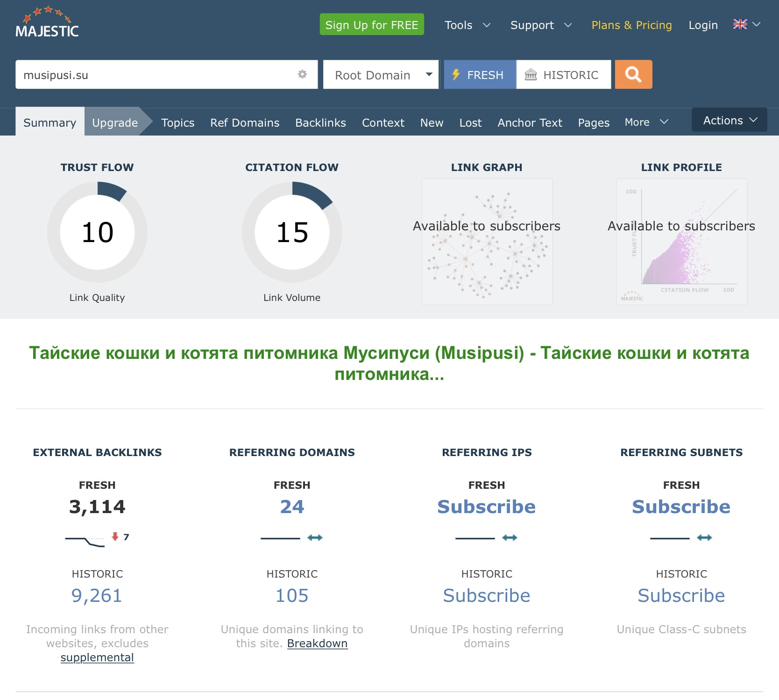This screenshot has height=700, width=779.
Task: Click the Link Graph thumbnail
Action: coord(487,242)
